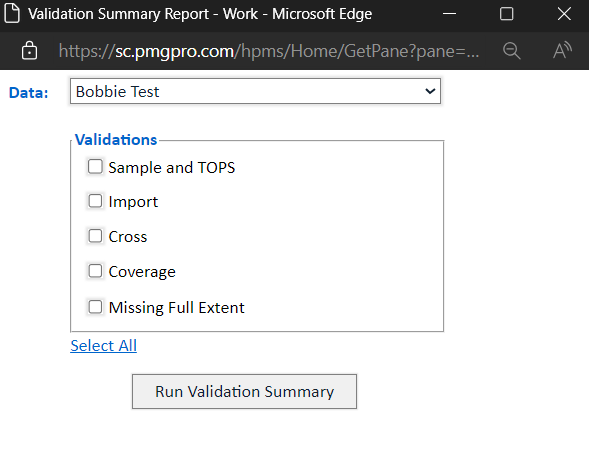Open the Data dropdown showing Bobbie Test
The image size is (589, 455).
[255, 91]
